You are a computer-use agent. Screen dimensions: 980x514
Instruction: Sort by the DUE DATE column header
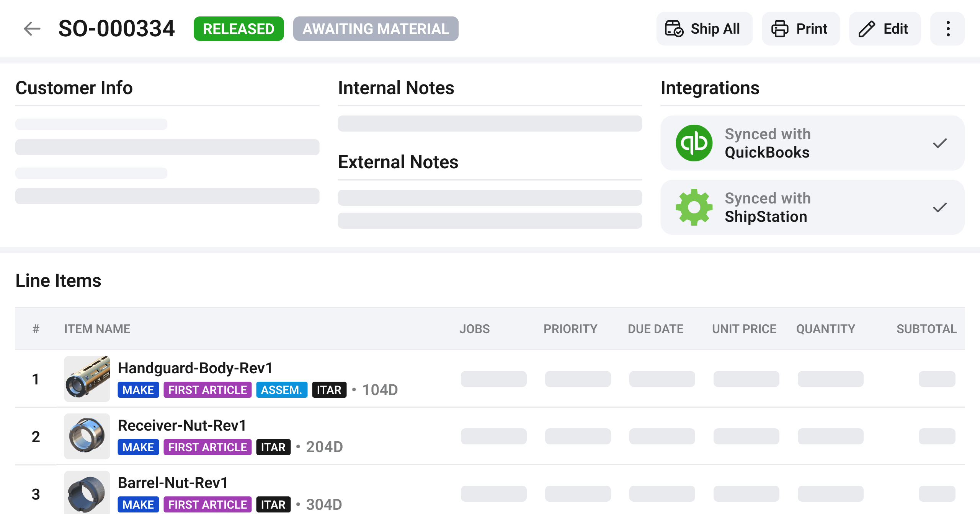coord(655,329)
